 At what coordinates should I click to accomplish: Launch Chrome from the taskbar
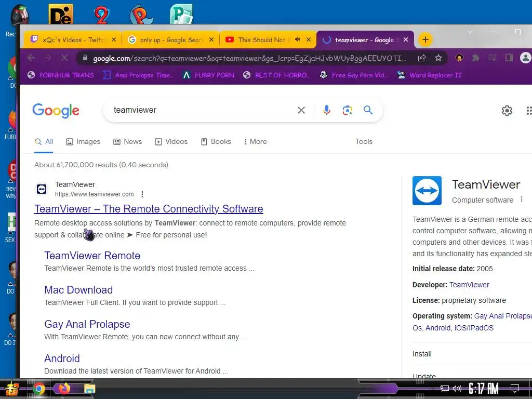pyautogui.click(x=38, y=389)
